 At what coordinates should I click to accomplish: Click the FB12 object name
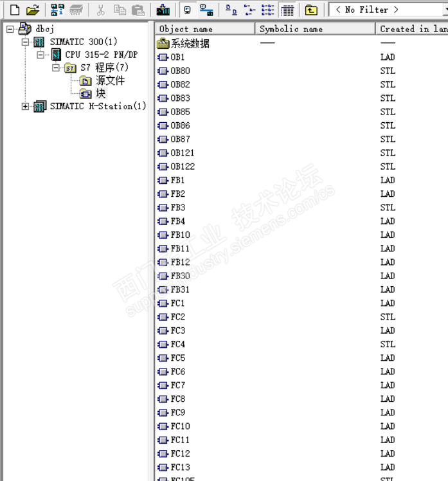pos(181,262)
